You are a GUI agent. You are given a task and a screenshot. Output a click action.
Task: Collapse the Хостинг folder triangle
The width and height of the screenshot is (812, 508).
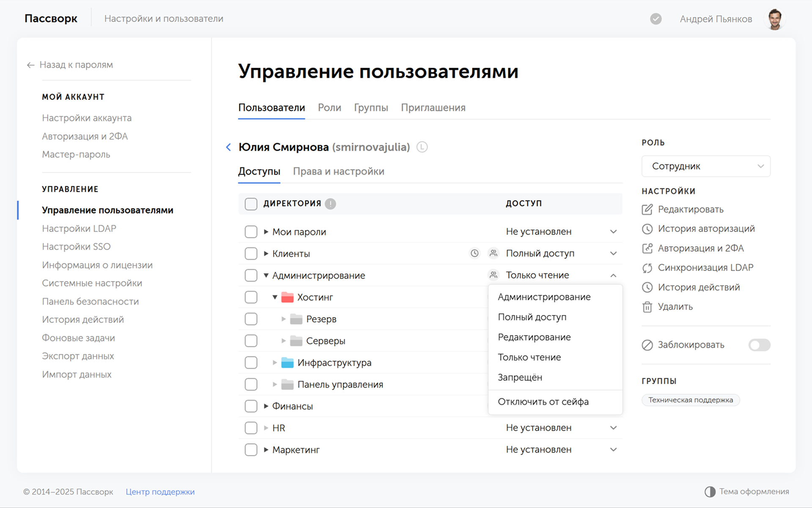point(275,297)
